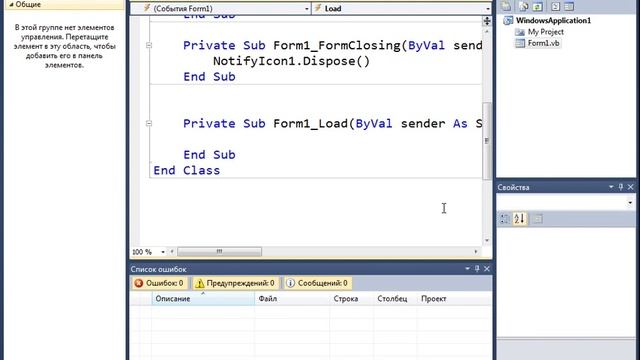Click the End Sub line above End Class

pyautogui.click(x=209, y=155)
